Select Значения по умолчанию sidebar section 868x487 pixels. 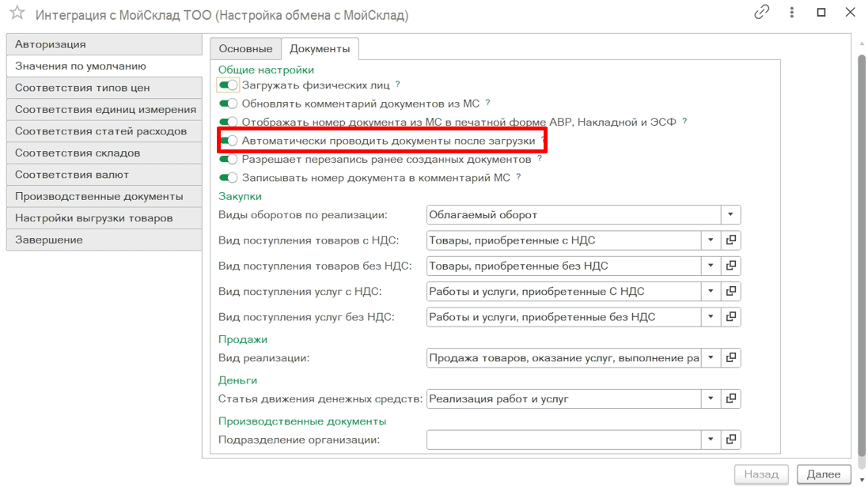[x=104, y=66]
